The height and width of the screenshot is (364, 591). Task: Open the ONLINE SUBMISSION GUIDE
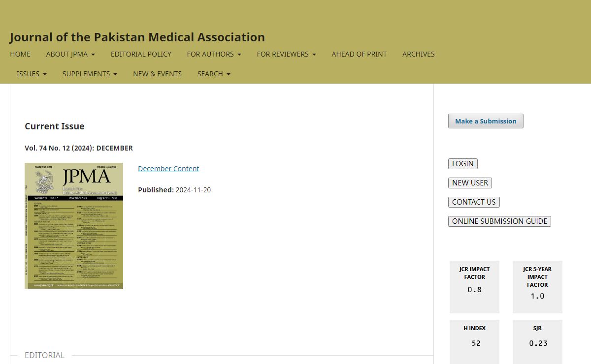point(499,221)
